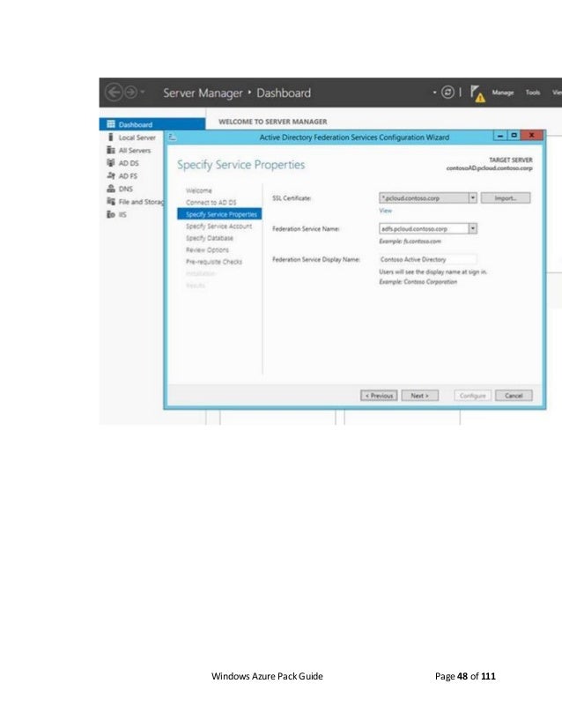Open the Tools menu
Screen dimensions: 562x728
(x=533, y=93)
